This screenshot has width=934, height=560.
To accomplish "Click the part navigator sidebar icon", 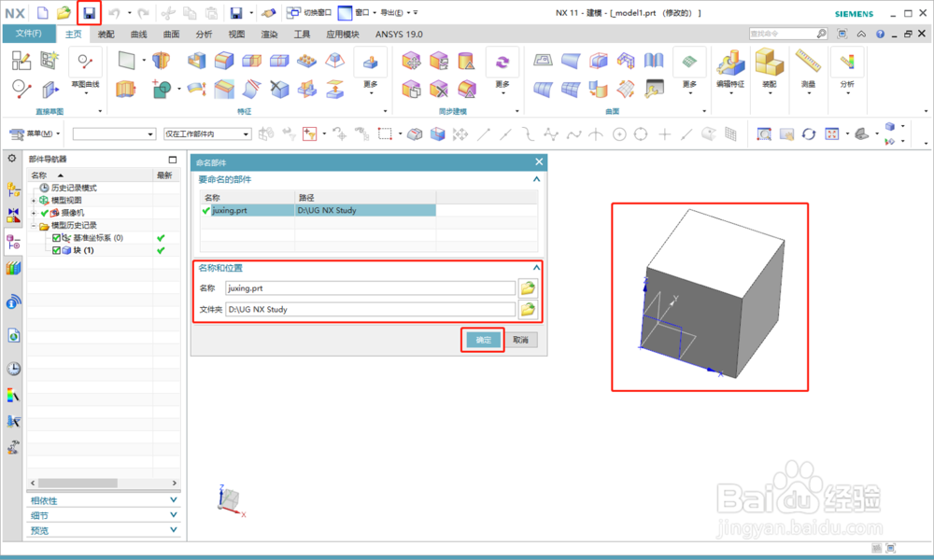I will 13,243.
